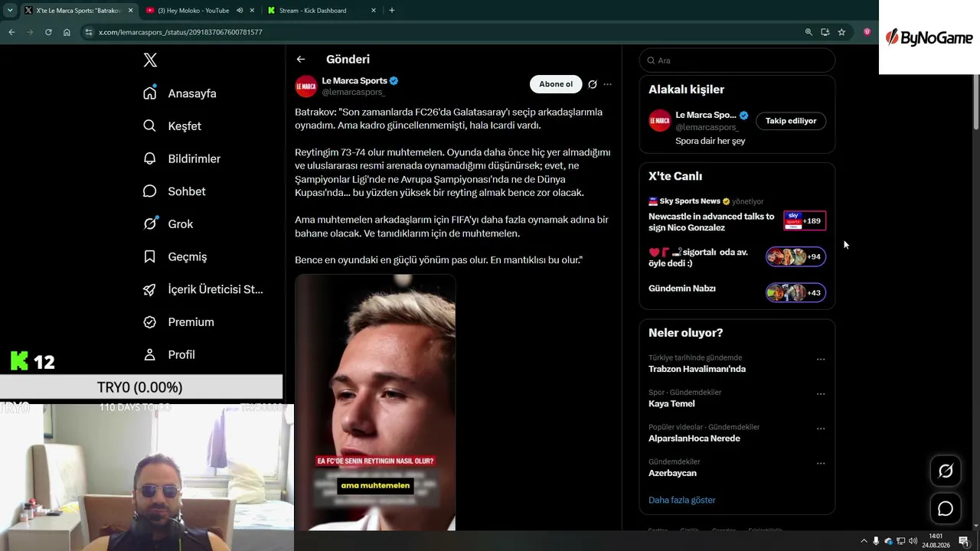Open the Geçmiş bookmark icon
Viewport: 980px width, 551px height.
tap(150, 256)
